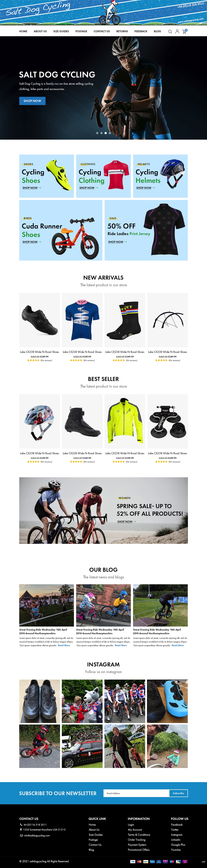Select the first hero carousel dot

tap(97, 133)
